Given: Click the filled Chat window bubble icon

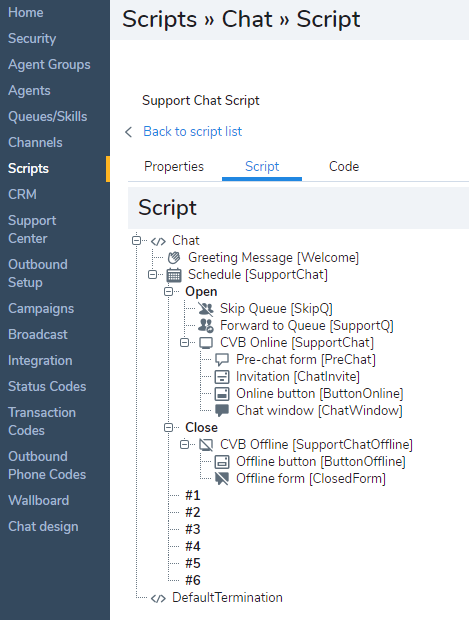Looking at the screenshot, I should coord(222,410).
